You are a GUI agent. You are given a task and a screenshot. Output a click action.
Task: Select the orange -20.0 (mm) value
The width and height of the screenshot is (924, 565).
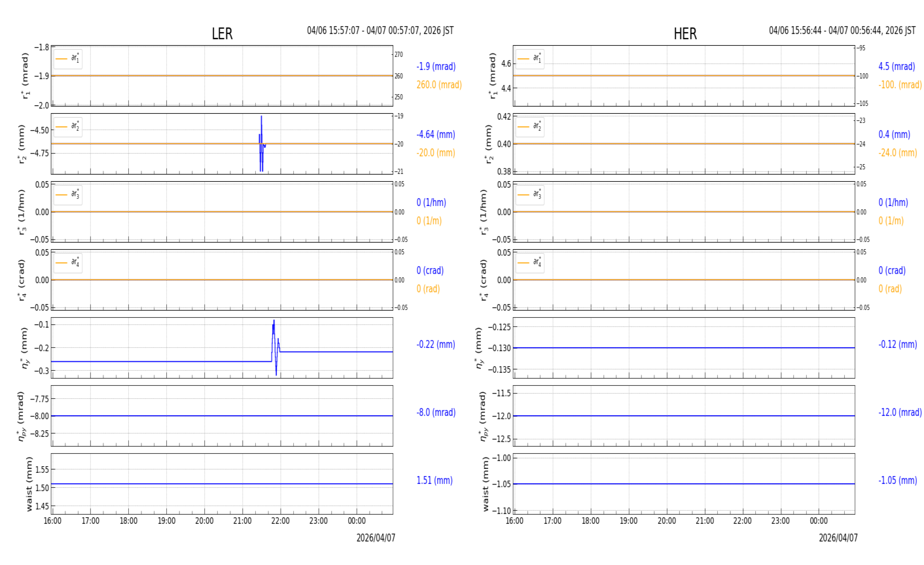[x=436, y=153]
